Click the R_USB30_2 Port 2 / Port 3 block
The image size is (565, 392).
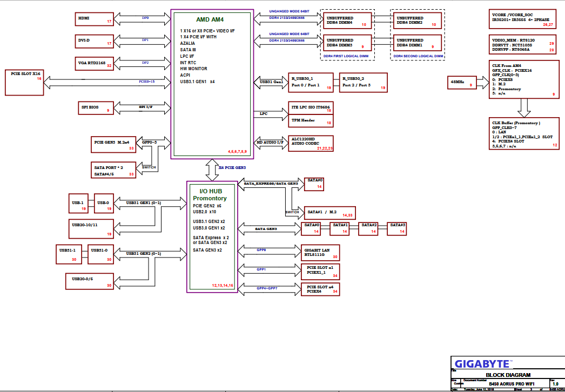(x=363, y=83)
